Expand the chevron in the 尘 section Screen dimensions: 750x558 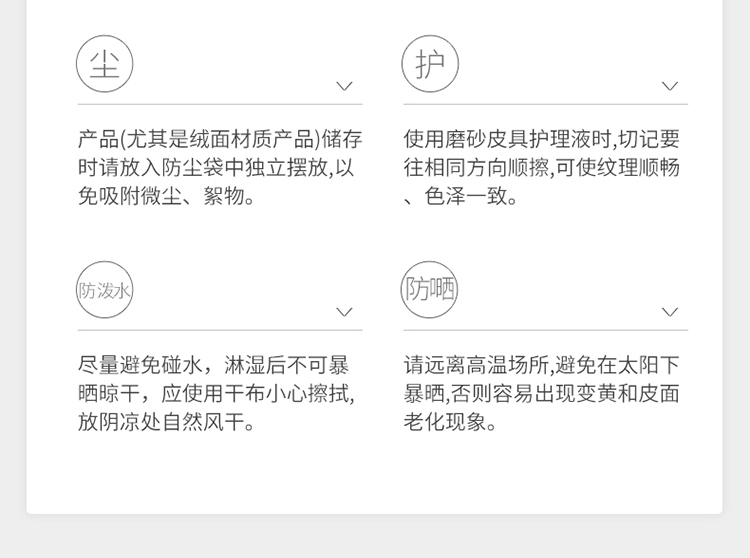pos(344,86)
